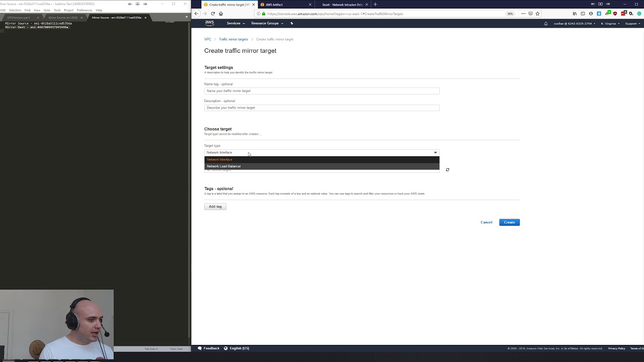Open Find menu in Sublime Text
Viewport: 644px width, 362px height.
click(x=28, y=10)
